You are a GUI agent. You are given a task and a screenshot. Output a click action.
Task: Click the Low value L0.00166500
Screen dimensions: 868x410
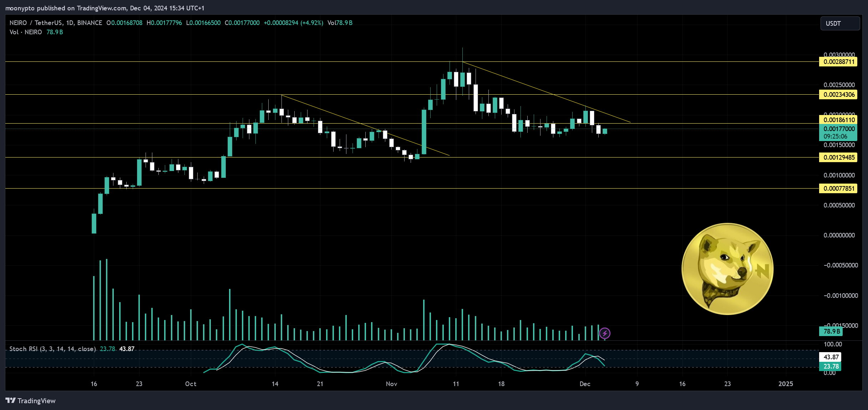(203, 23)
